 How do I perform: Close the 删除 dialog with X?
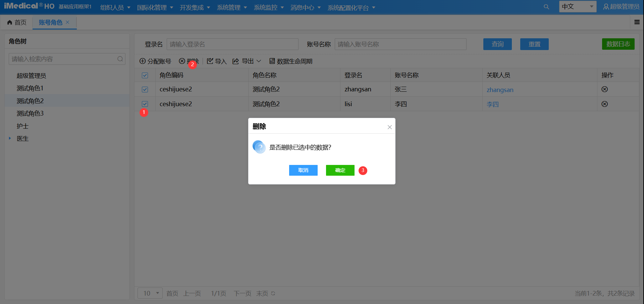[x=389, y=127]
